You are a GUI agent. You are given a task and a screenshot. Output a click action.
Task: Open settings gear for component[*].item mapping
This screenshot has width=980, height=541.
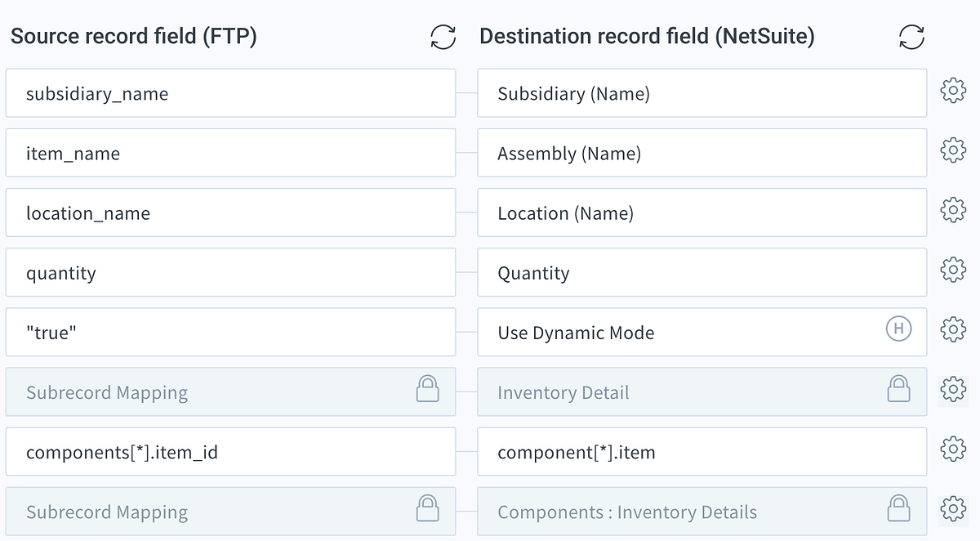coord(953,449)
